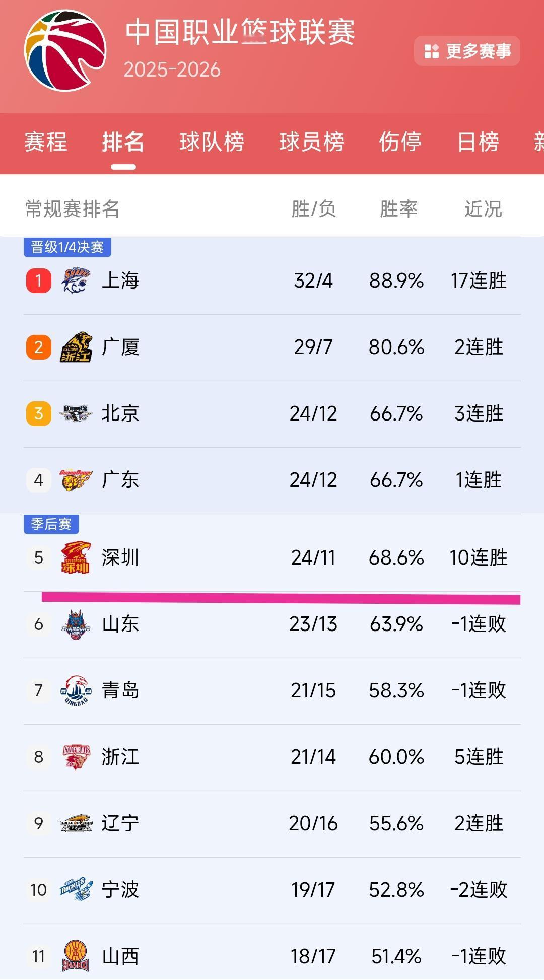Switch to the 赛程 schedule tab

(44, 143)
